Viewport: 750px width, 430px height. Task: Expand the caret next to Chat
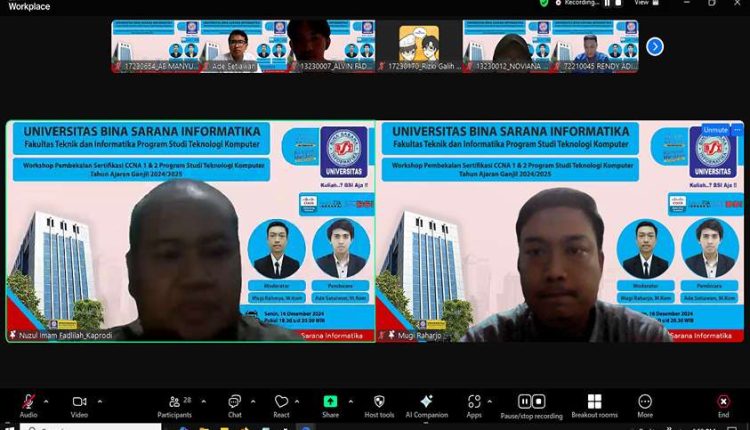(253, 401)
